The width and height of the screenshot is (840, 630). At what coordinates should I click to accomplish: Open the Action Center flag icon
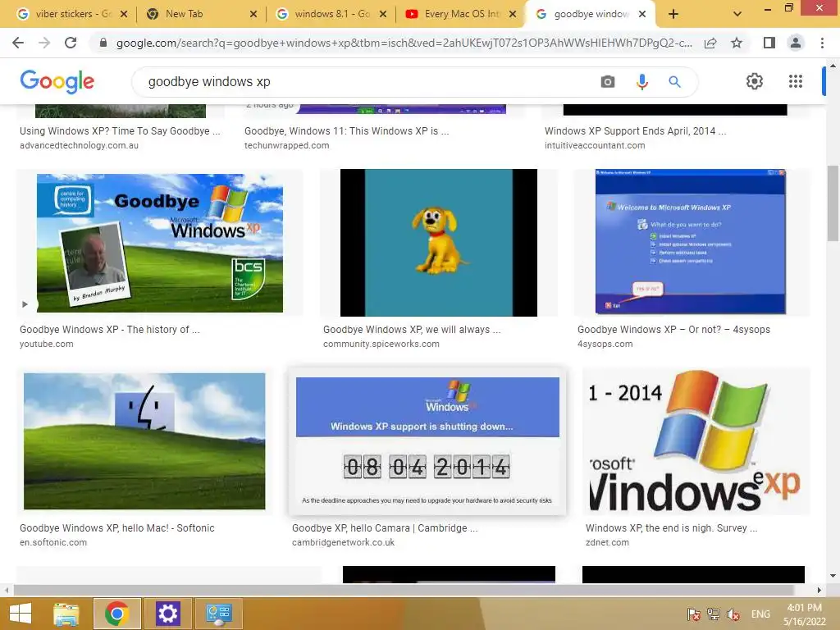693,614
